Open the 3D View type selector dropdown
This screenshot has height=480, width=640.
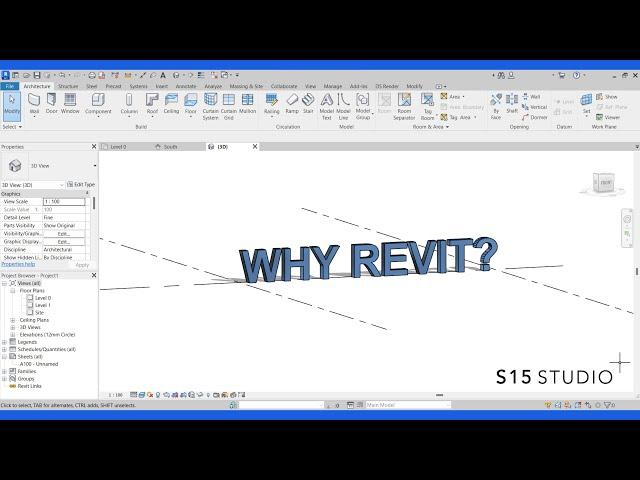(x=95, y=166)
